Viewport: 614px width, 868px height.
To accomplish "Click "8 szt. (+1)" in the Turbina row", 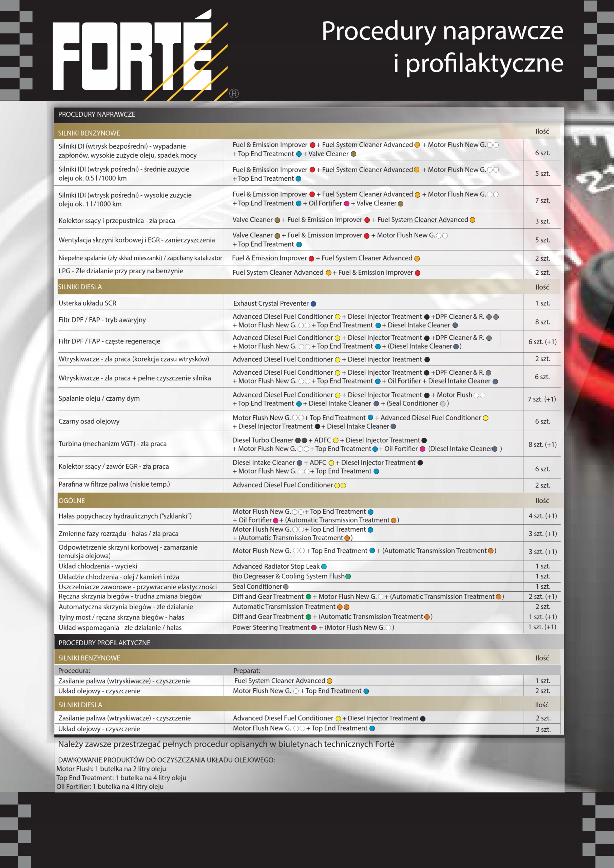I will pyautogui.click(x=542, y=445).
